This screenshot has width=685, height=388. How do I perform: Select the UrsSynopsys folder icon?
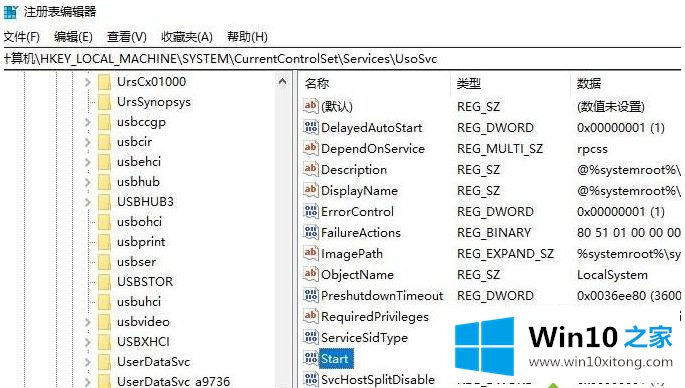pyautogui.click(x=104, y=102)
